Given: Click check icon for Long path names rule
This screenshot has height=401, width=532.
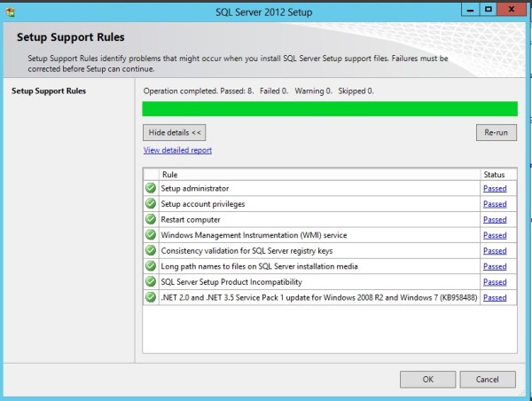Looking at the screenshot, I should click(x=151, y=266).
